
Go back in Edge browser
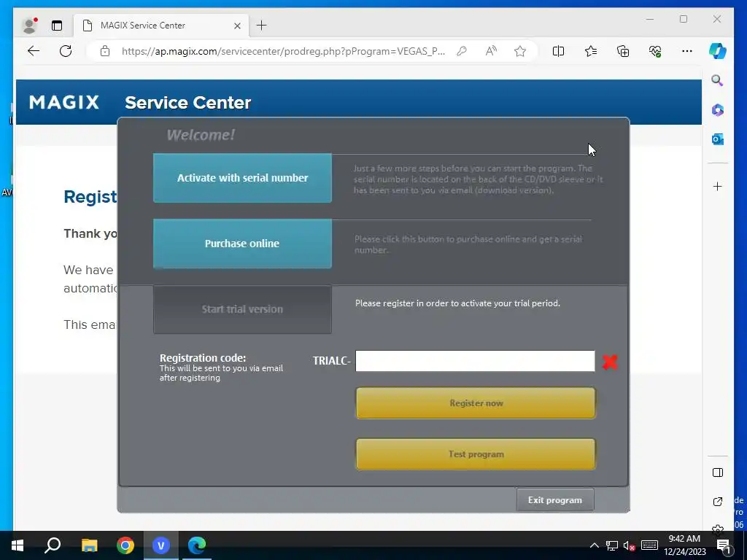[x=34, y=51]
